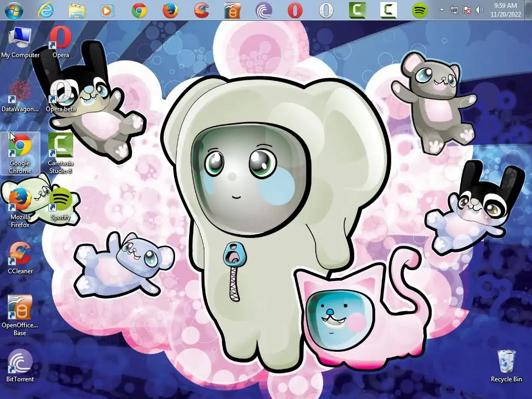Select CCleaner desktop shortcut
Screen dimensions: 532x399
pos(20,258)
